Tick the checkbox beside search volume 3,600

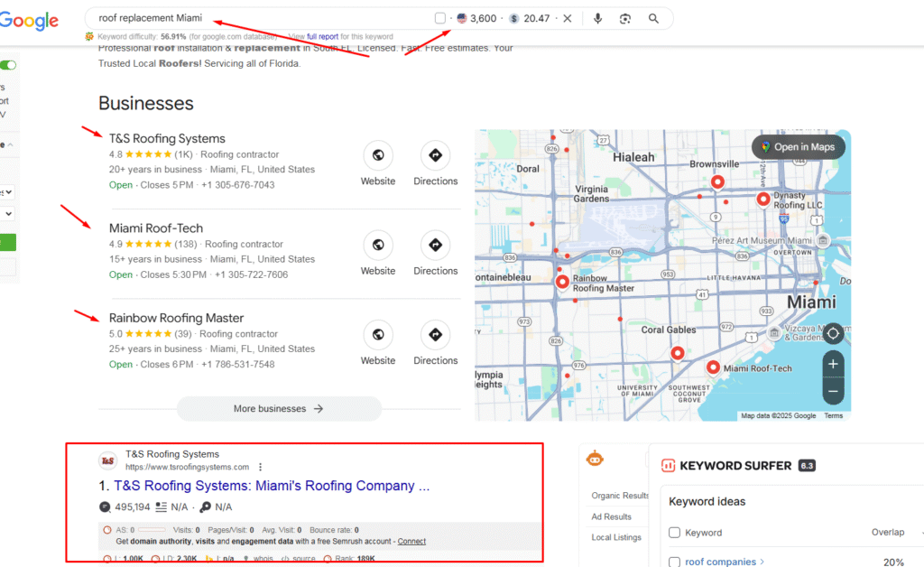(x=440, y=18)
